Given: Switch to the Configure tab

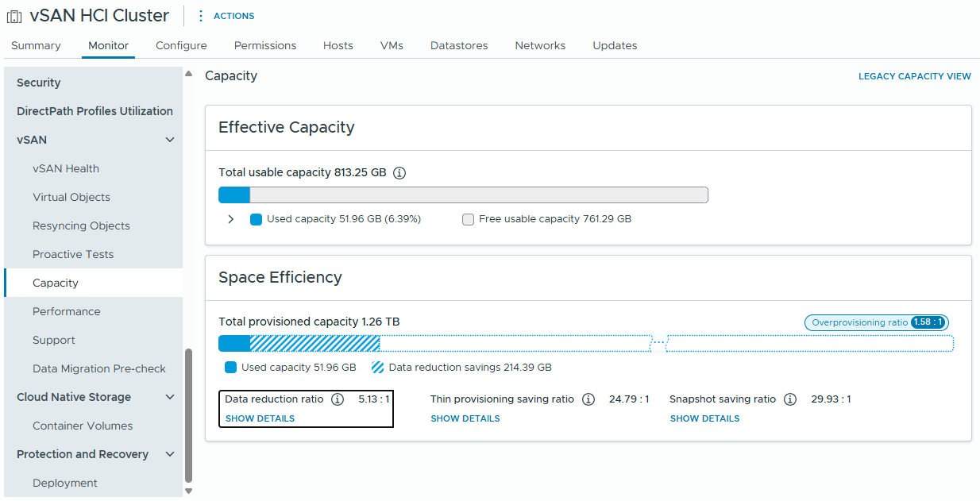Looking at the screenshot, I should [181, 45].
